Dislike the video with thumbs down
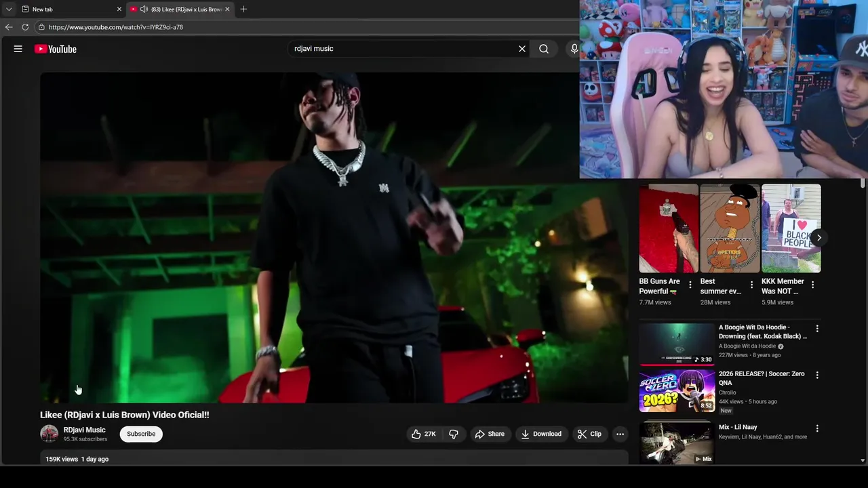The height and width of the screenshot is (488, 868). (454, 434)
